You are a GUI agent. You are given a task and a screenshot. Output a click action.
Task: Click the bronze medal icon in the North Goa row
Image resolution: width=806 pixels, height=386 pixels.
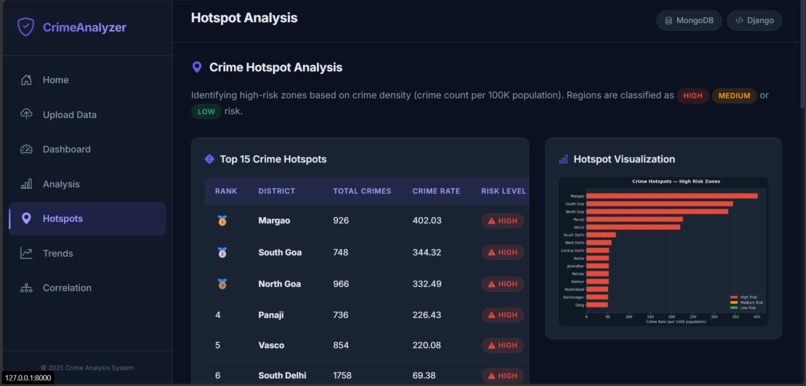[x=222, y=284]
